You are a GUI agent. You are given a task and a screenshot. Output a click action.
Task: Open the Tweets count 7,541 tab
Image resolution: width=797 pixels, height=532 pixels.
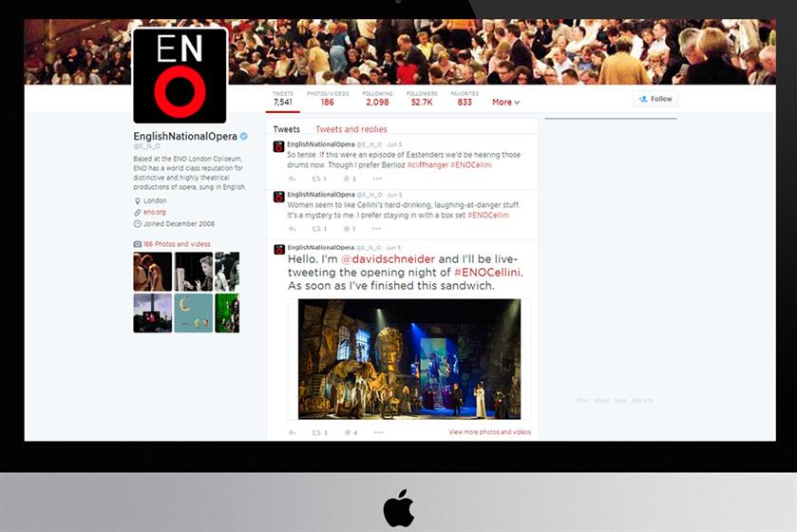pos(283,99)
